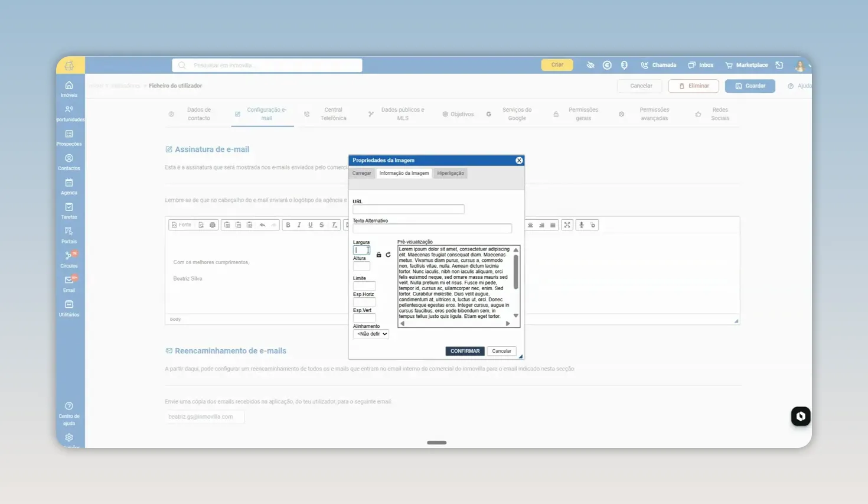Toggle underline formatting in editor
Image resolution: width=868 pixels, height=504 pixels.
pyautogui.click(x=310, y=225)
